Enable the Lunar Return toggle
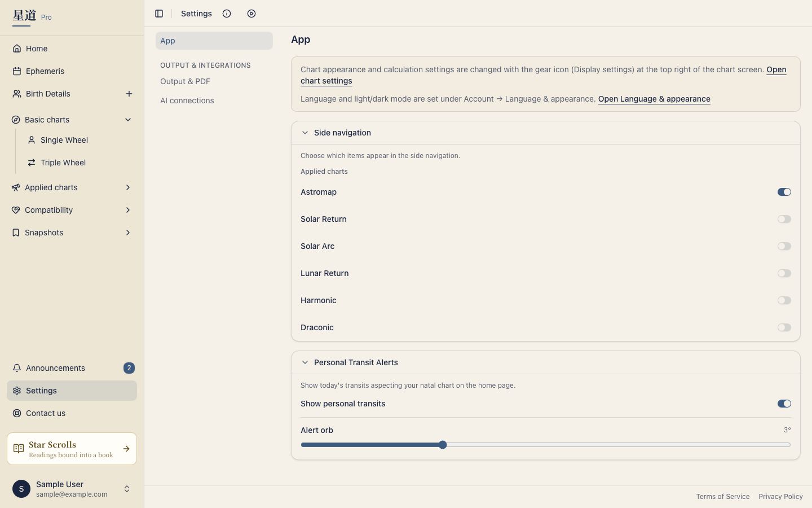The height and width of the screenshot is (508, 812). coord(784,273)
